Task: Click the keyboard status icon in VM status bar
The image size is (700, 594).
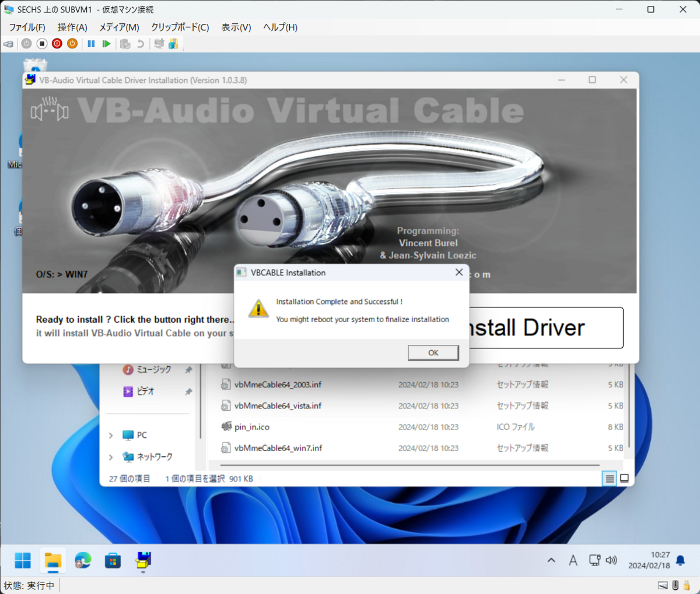Action: (663, 585)
